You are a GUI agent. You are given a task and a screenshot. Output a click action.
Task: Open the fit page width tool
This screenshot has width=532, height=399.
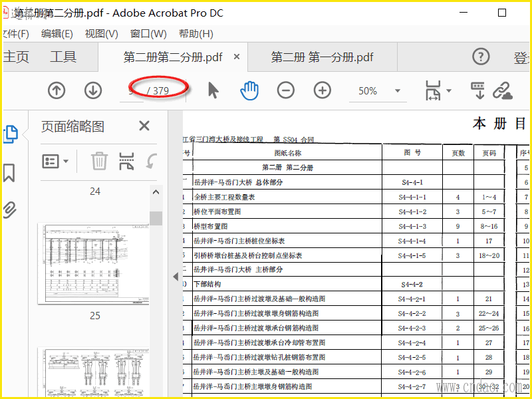click(x=433, y=90)
